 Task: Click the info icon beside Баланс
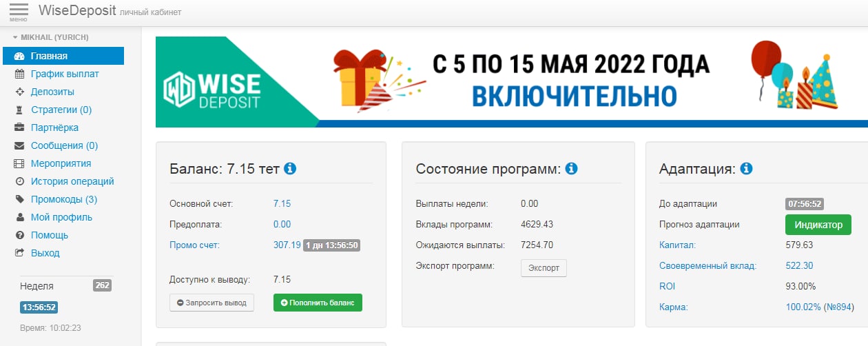(x=290, y=169)
